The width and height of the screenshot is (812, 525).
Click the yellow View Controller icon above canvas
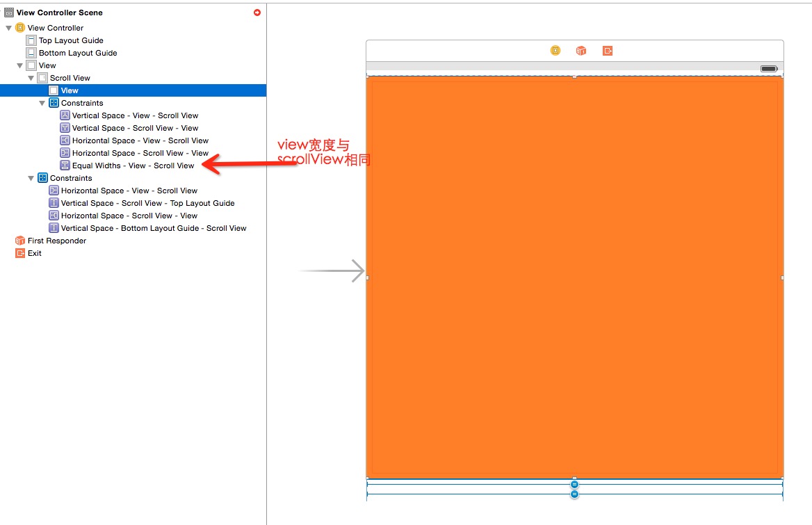click(x=555, y=51)
